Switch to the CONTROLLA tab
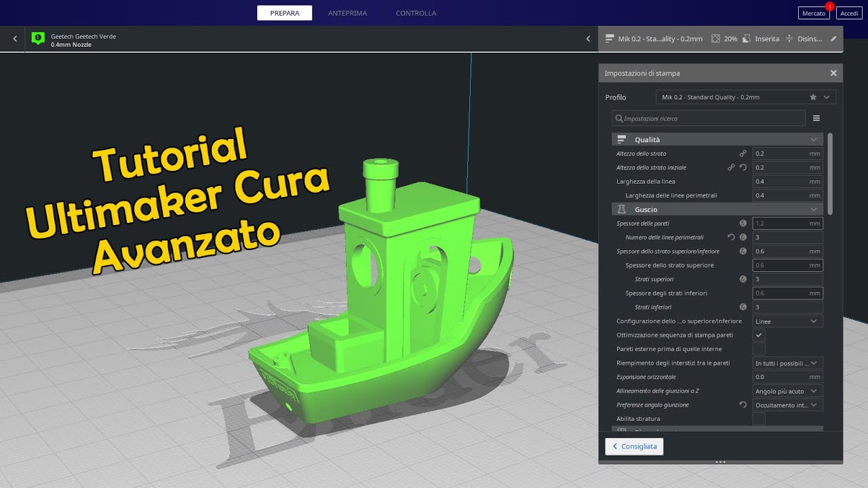This screenshot has height=488, width=868. click(416, 13)
